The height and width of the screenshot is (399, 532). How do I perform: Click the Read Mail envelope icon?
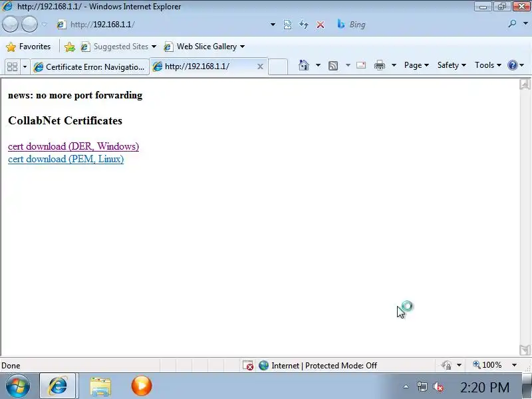tap(361, 65)
